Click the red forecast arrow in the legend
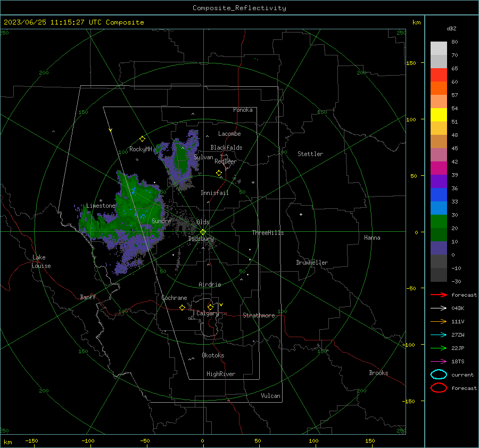The width and height of the screenshot is (479, 448). 439,295
